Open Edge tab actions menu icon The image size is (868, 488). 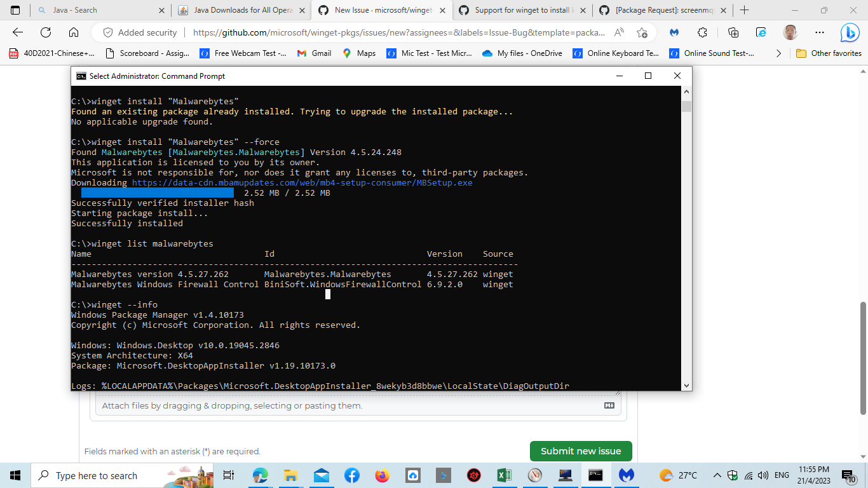(15, 10)
